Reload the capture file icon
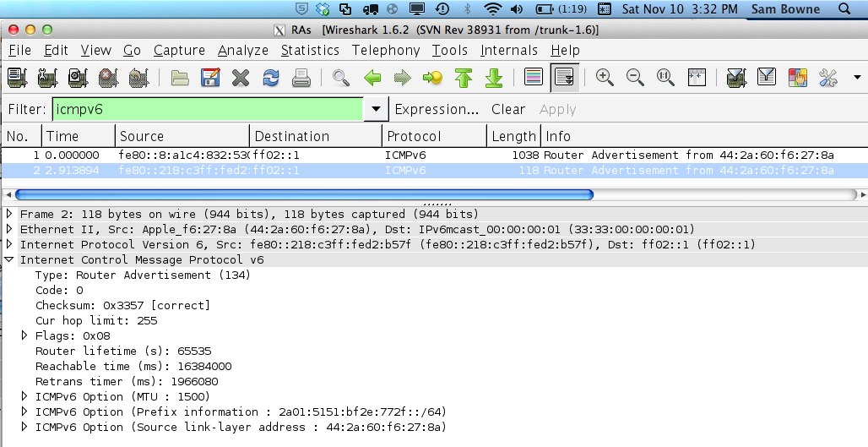The width and height of the screenshot is (868, 447). click(x=271, y=78)
